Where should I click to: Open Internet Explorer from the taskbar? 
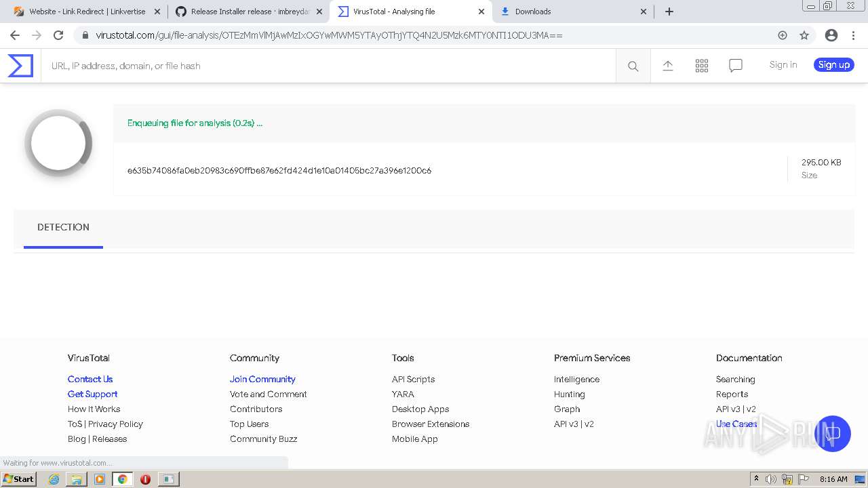coord(54,479)
